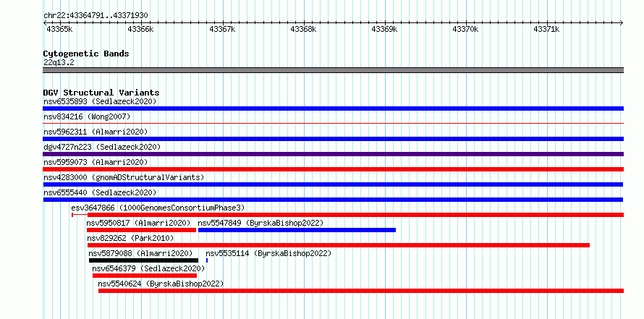Image resolution: width=644 pixels, height=319 pixels.
Task: Open the nsv5950817 (Almarri2020) label
Action: point(138,223)
